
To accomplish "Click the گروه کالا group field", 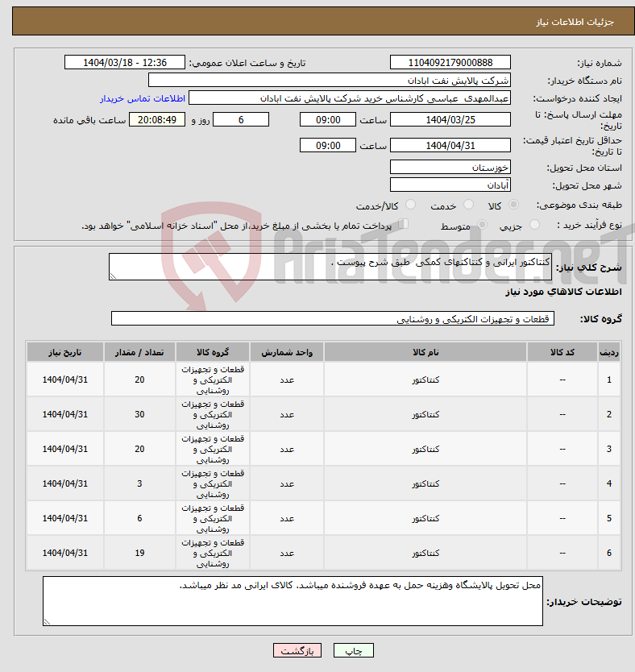I will coord(333,318).
